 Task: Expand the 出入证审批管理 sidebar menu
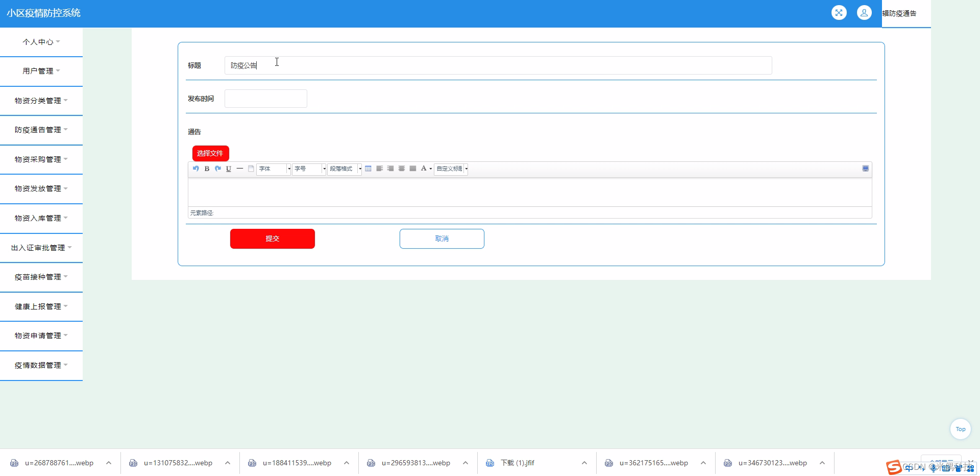[x=41, y=248]
